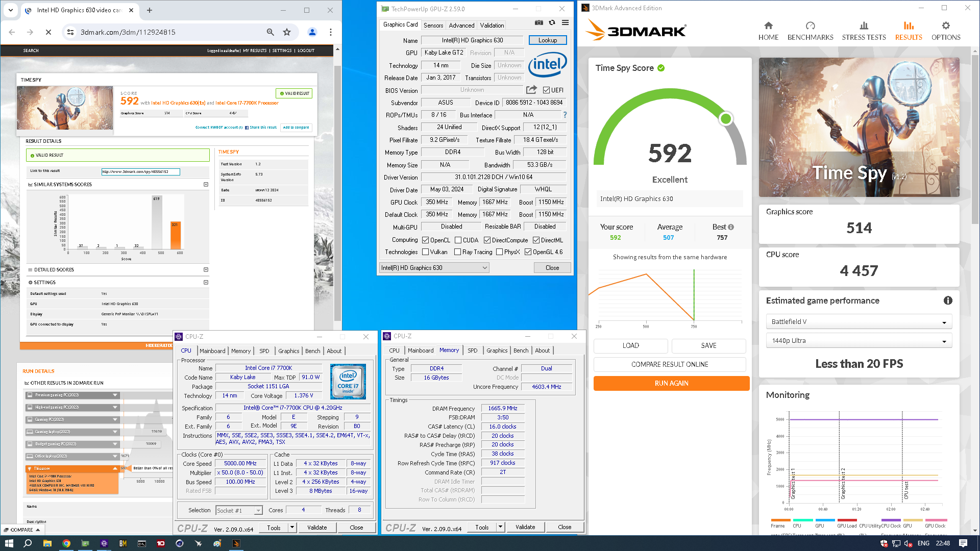The height and width of the screenshot is (551, 980).
Task: Click RUN AGAIN in 3DMark
Action: 671,383
